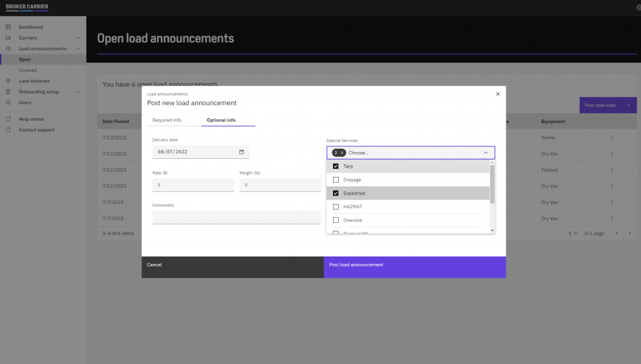Clear the 2 selected special services tag
This screenshot has width=641, height=364.
point(342,153)
